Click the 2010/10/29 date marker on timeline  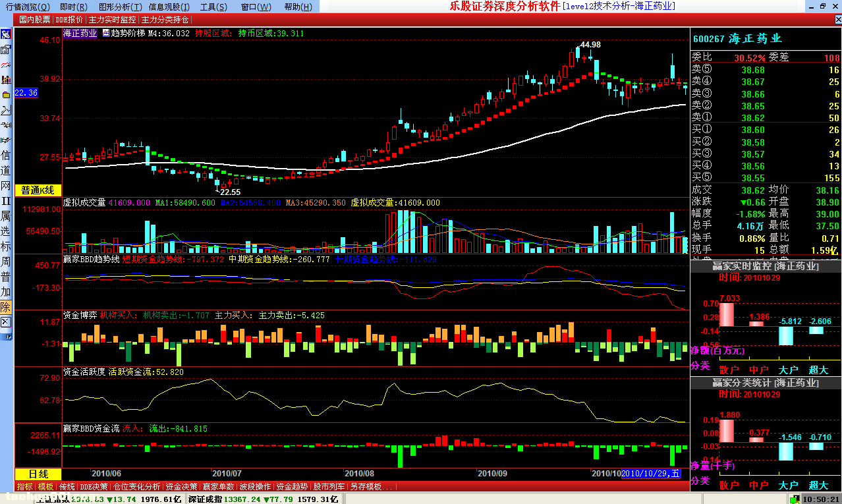point(651,474)
